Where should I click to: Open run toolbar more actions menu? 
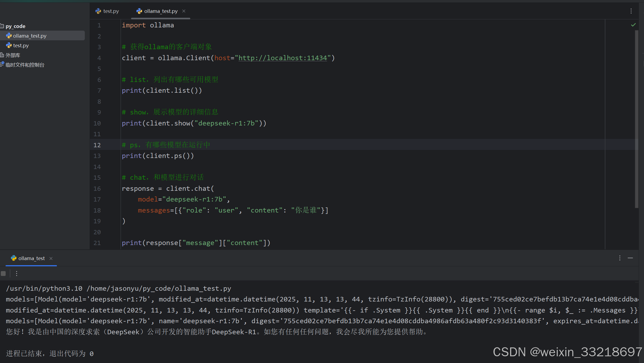pyautogui.click(x=17, y=274)
